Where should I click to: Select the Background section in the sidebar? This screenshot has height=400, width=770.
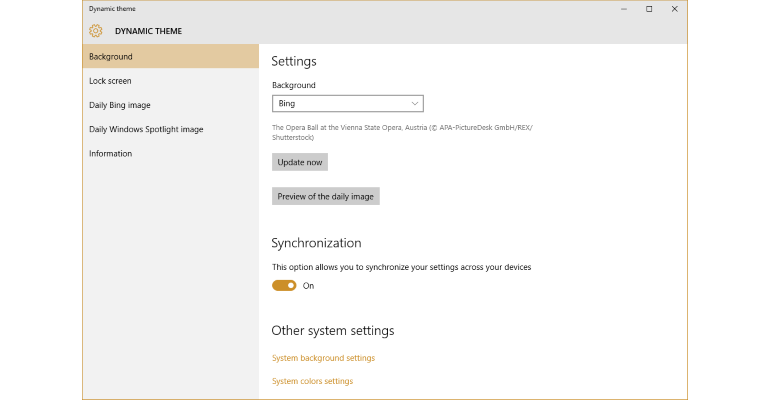pyautogui.click(x=171, y=56)
